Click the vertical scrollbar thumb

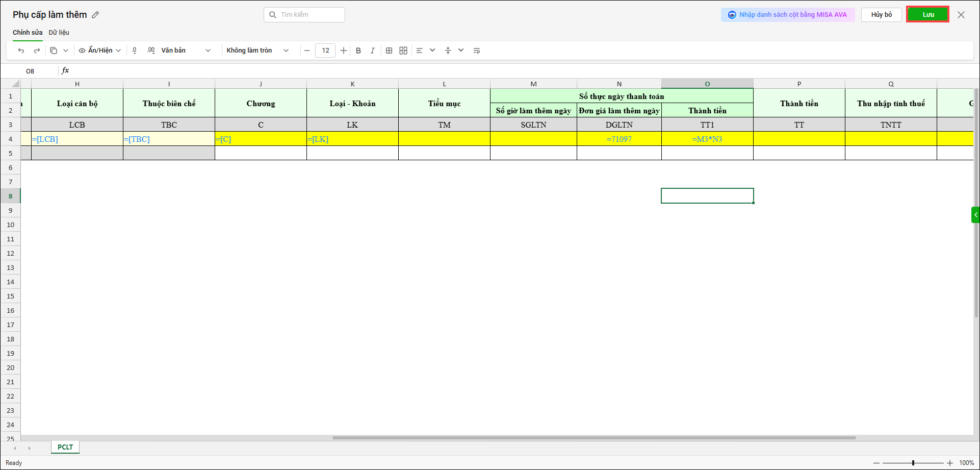[x=976, y=203]
